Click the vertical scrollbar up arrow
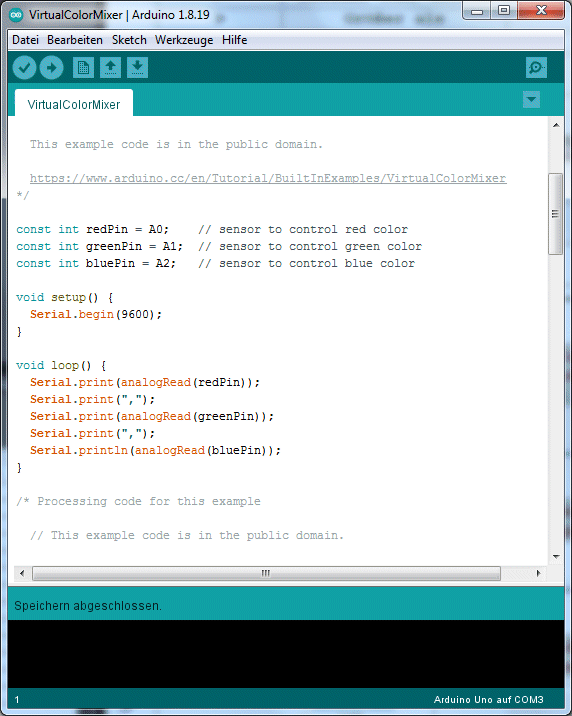Viewport: 572px width, 716px height. click(x=556, y=125)
